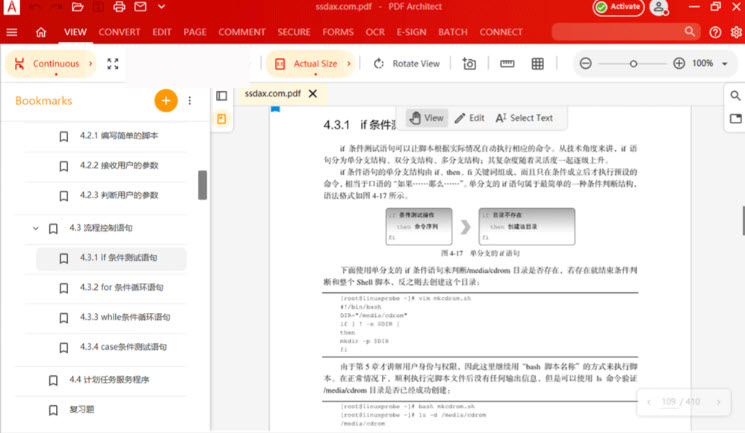Click the zoom in plus icon
This screenshot has height=433, width=745.
679,63
